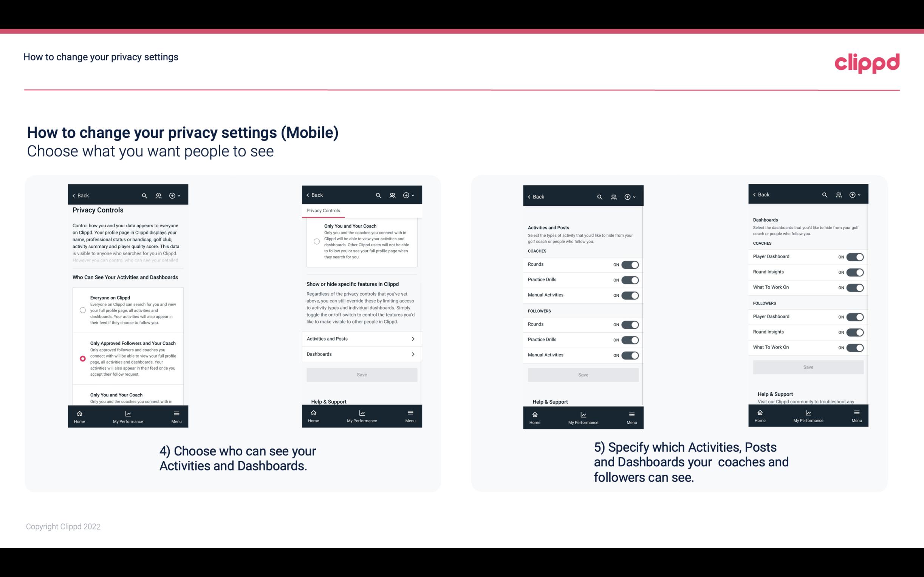Viewport: 924px width, 577px height.
Task: Select Only Approved Followers radio button
Action: point(82,358)
